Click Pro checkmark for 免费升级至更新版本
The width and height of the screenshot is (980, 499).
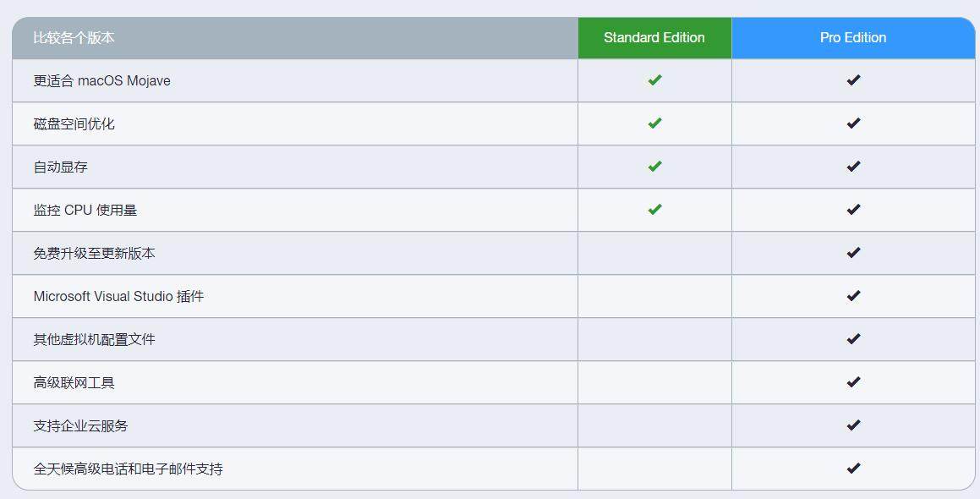point(853,253)
